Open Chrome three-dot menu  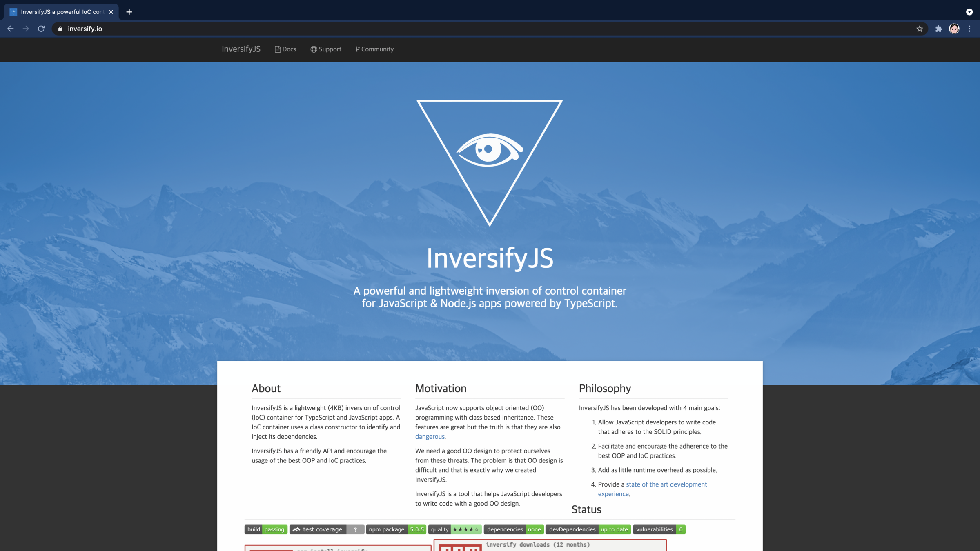(969, 29)
